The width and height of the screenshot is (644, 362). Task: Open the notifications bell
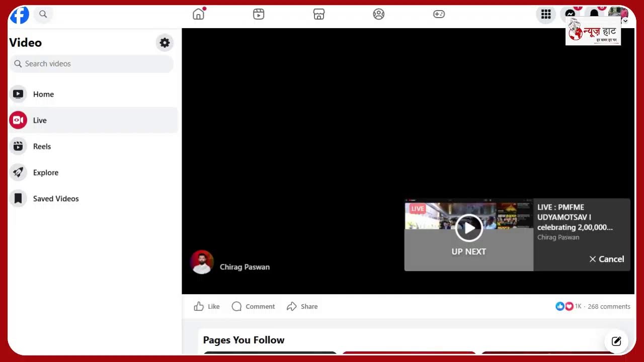pyautogui.click(x=594, y=14)
